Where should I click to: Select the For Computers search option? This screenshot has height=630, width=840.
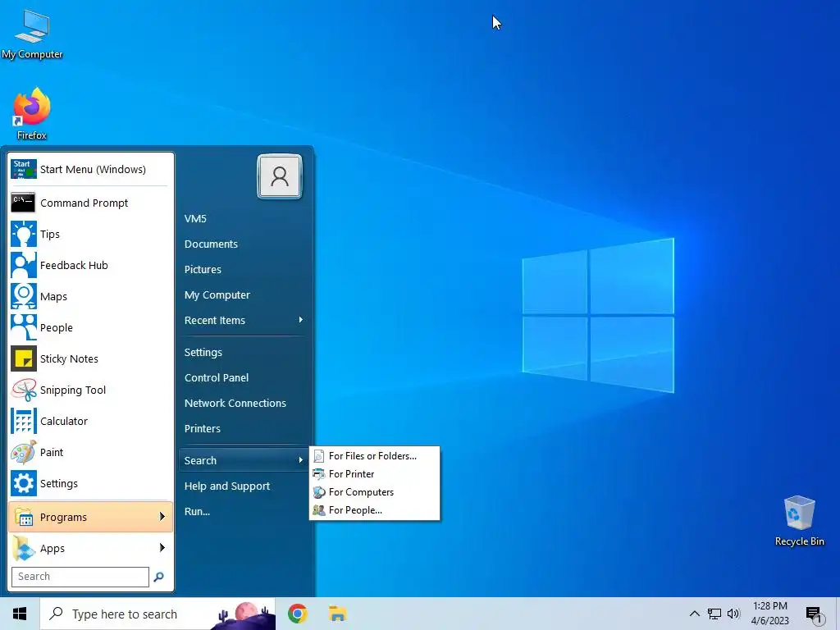click(x=374, y=492)
